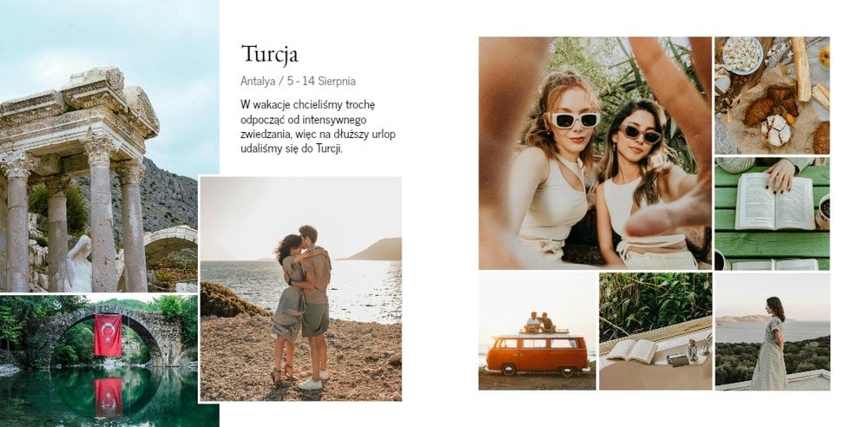
Task: Select the picnic food flat-lay photo
Action: [773, 95]
